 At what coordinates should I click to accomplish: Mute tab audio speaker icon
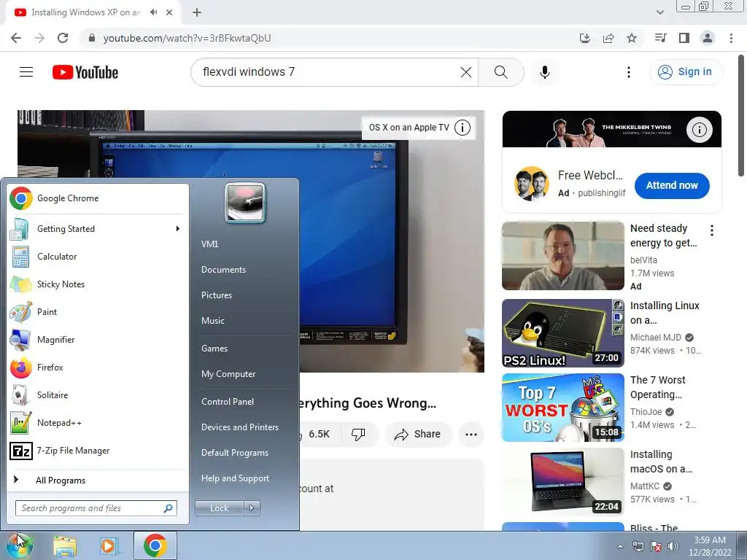click(154, 12)
